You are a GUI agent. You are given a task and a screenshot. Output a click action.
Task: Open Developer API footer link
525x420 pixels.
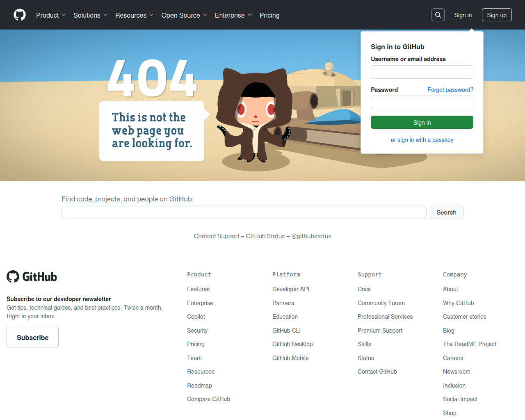click(291, 289)
